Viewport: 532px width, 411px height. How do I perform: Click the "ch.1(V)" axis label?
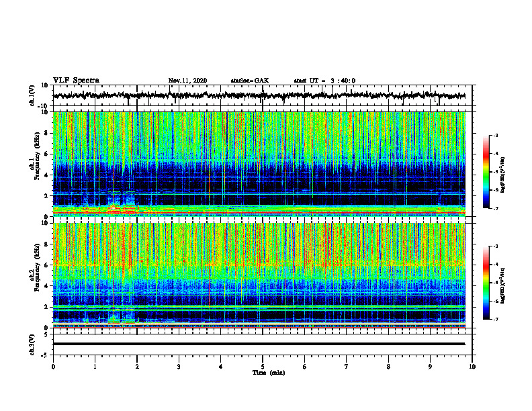point(32,95)
